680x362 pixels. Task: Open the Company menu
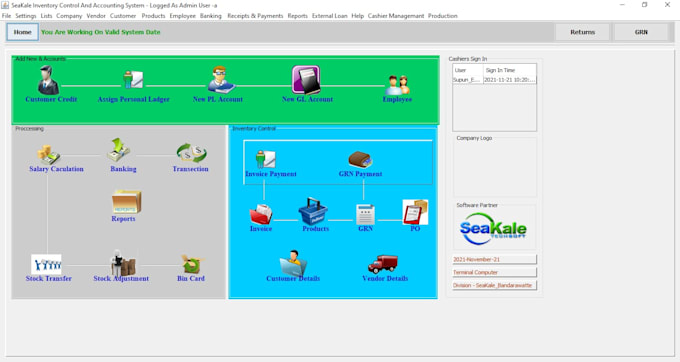tap(69, 16)
